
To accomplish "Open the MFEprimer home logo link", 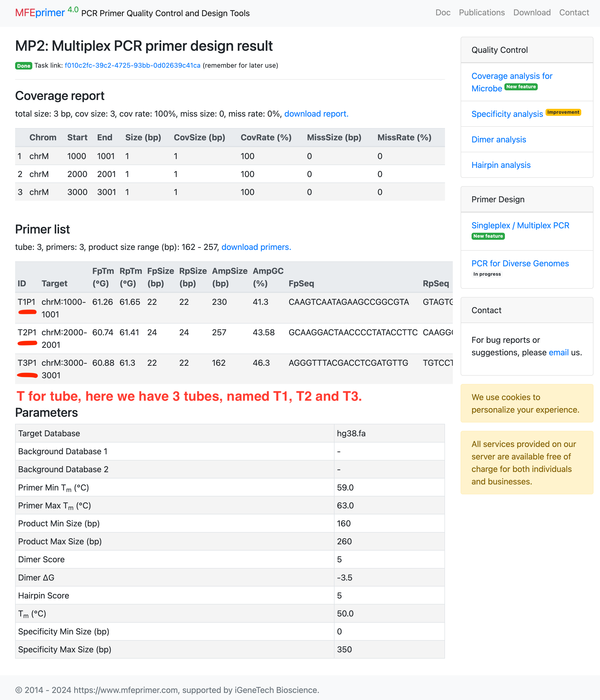I will tap(40, 12).
